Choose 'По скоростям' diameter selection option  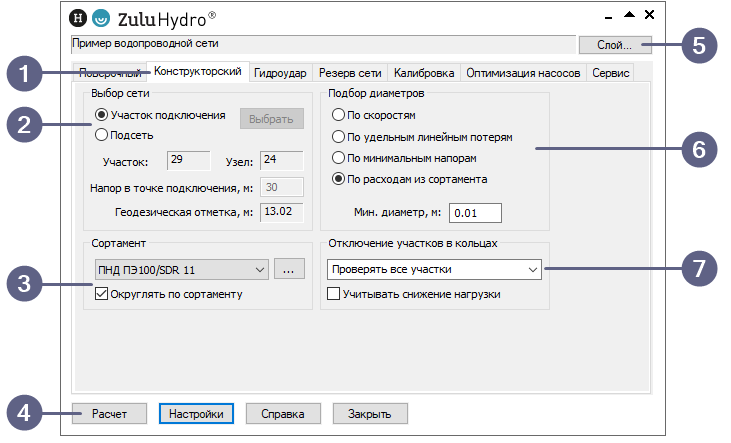(339, 115)
